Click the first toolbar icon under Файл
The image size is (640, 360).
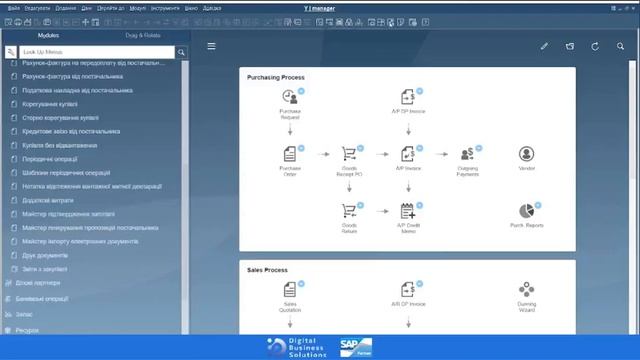(x=8, y=22)
